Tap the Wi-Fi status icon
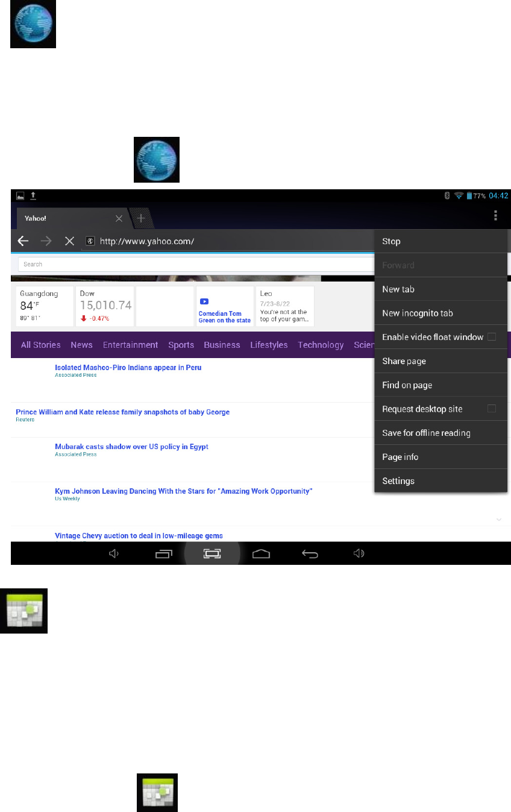 459,196
